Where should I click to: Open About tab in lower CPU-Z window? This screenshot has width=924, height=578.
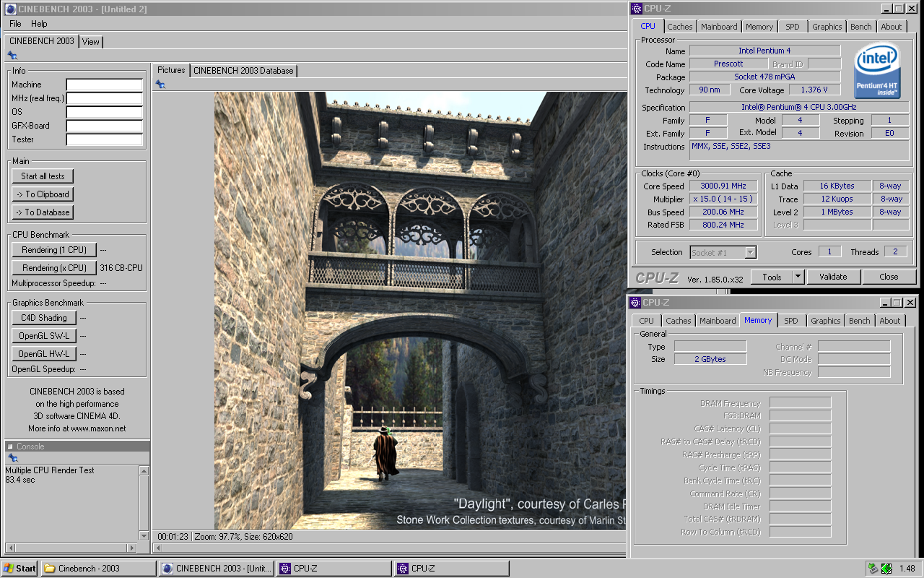[889, 321]
